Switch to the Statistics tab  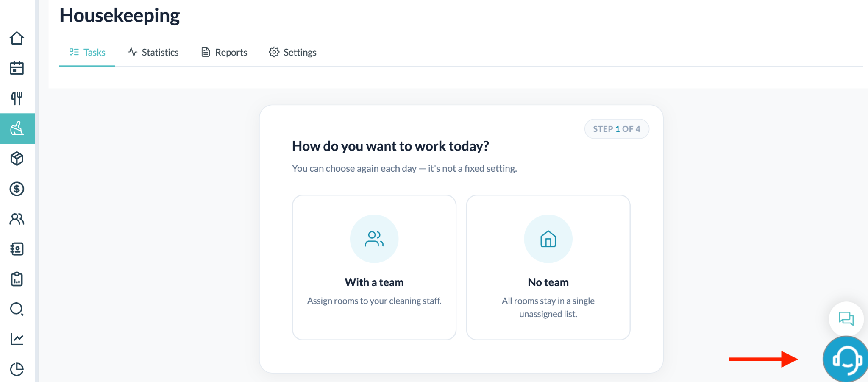pos(153,52)
